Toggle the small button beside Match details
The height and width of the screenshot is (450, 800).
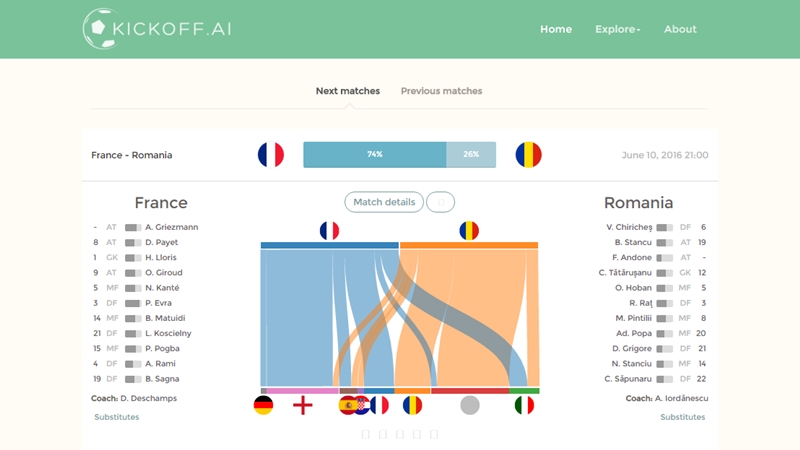coord(440,202)
